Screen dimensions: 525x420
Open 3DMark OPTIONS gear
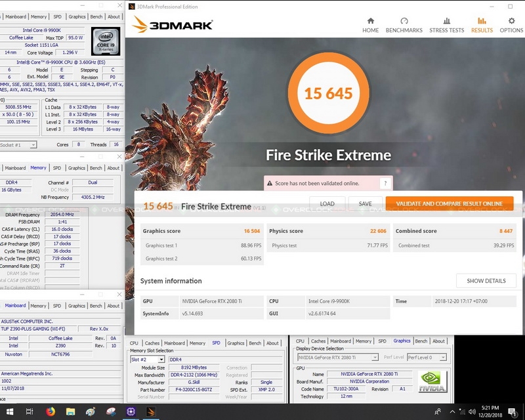(511, 25)
